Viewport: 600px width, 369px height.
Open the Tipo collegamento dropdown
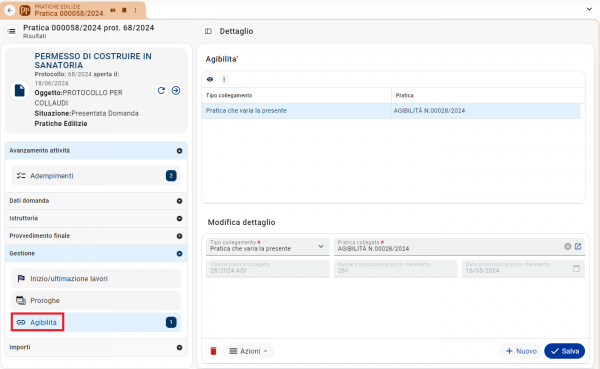(x=267, y=247)
